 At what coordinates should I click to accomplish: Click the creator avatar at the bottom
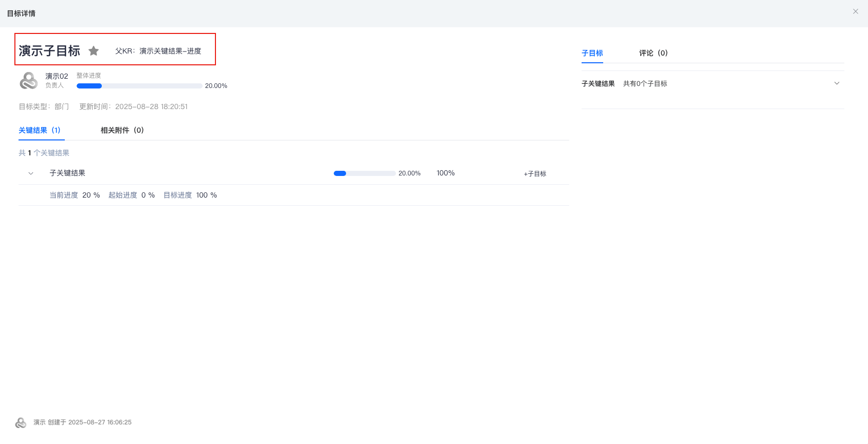pos(21,422)
